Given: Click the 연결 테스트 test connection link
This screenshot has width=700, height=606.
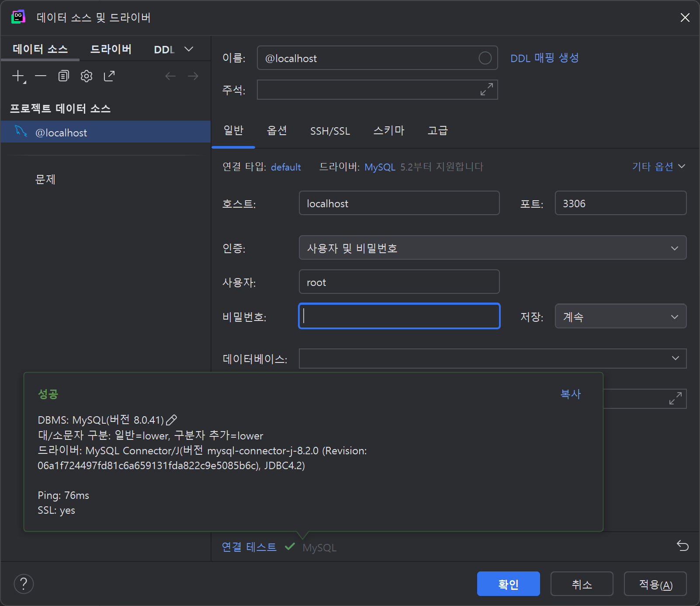Looking at the screenshot, I should (x=249, y=547).
